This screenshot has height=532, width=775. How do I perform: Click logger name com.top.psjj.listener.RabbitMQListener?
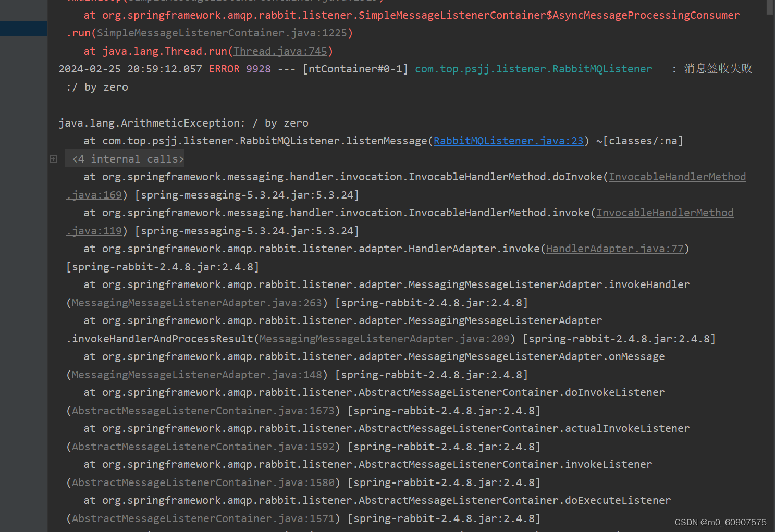533,69
